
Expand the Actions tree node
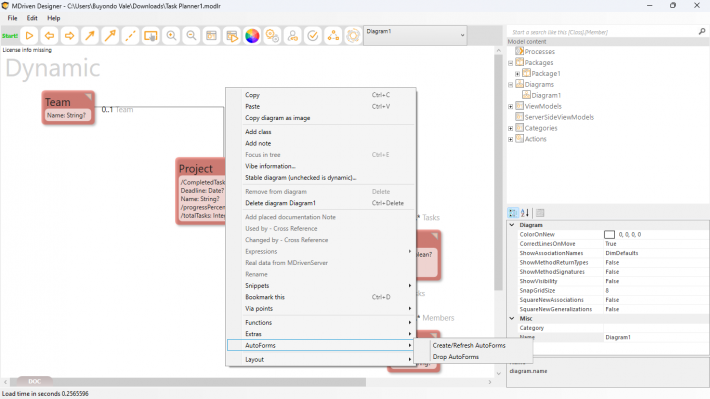pos(511,139)
